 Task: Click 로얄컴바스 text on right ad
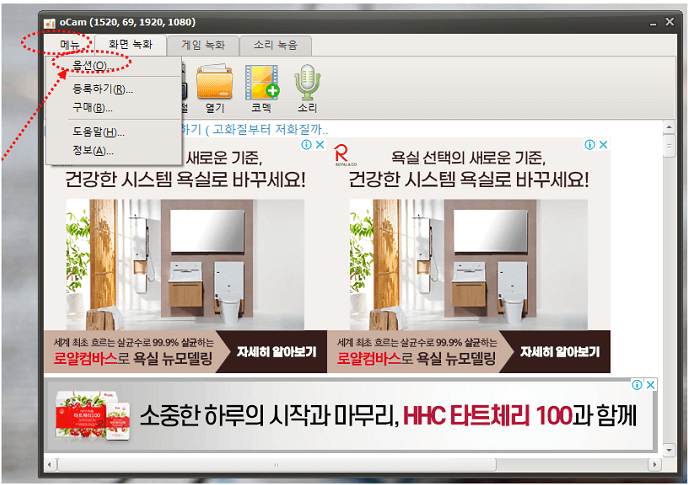point(369,359)
